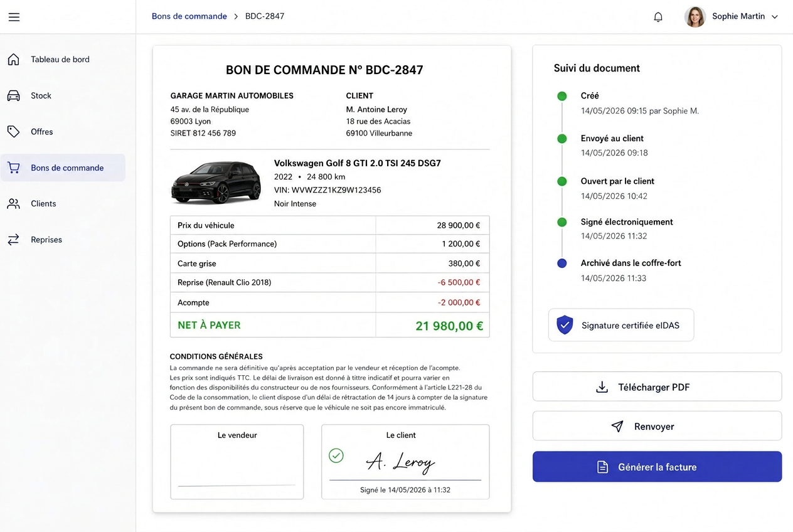The image size is (793, 532).
Task: Click the Tableau de bord home icon
Action: [13, 60]
